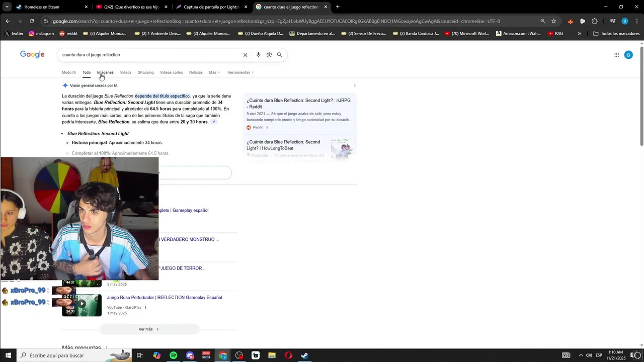Open clock and date in taskbar

point(616,355)
